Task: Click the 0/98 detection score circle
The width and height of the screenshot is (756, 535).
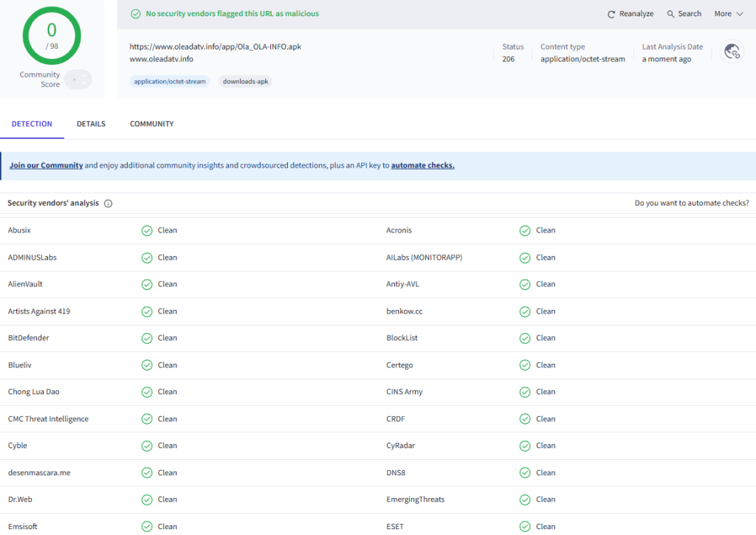Action: click(x=51, y=35)
